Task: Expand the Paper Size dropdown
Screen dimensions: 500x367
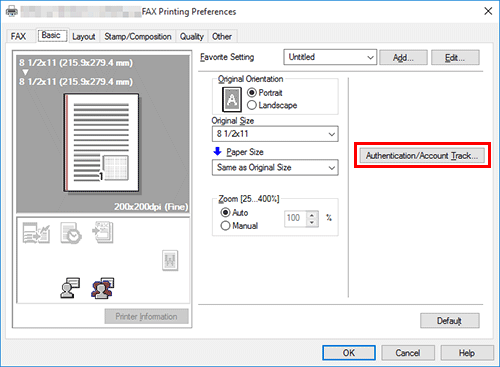Action: pos(275,167)
